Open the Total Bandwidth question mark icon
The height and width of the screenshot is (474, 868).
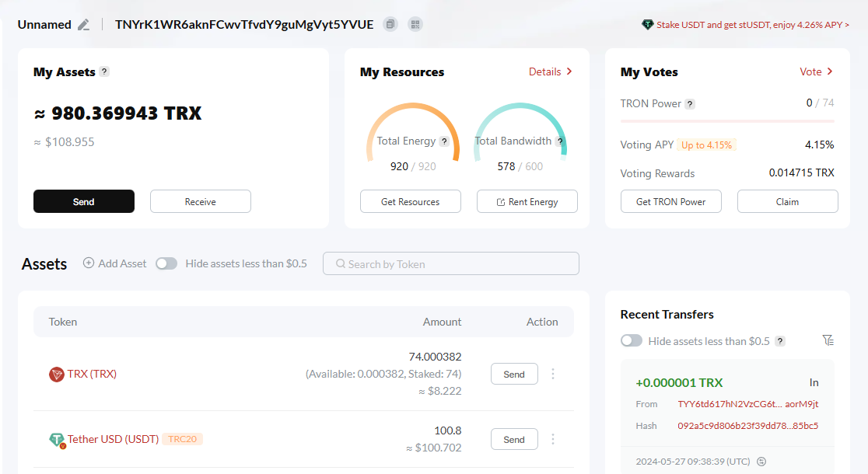click(560, 141)
